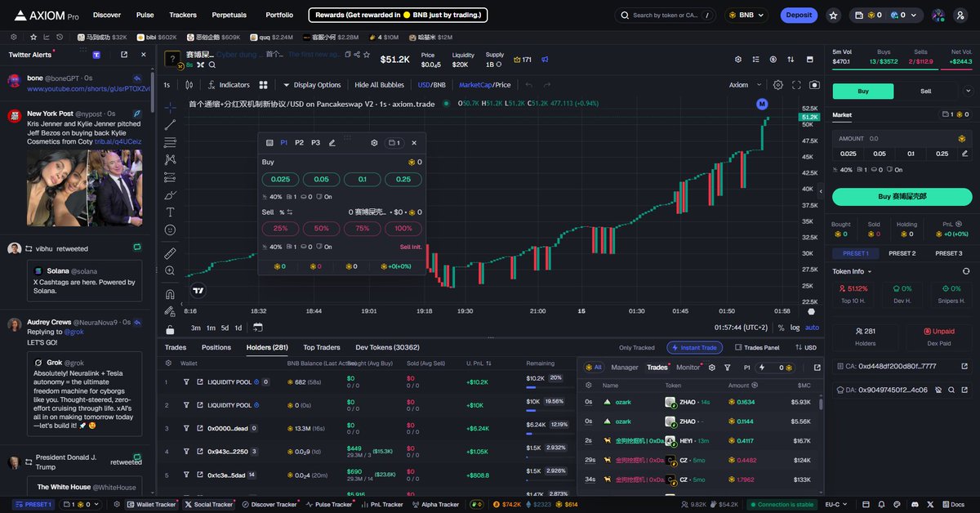Refresh Token Info with circular arrow icon
The height and width of the screenshot is (513, 980).
pos(966,271)
